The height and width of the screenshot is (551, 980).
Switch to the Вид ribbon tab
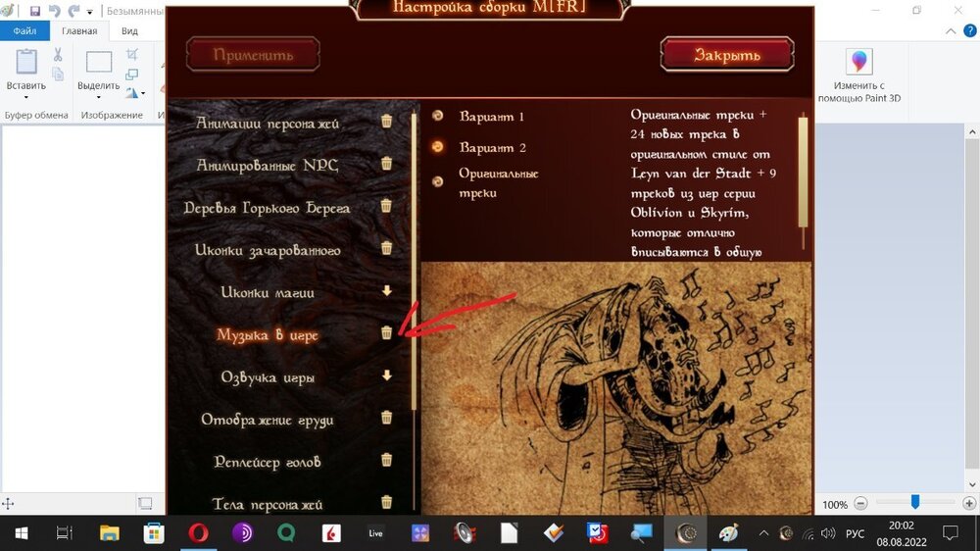129,30
